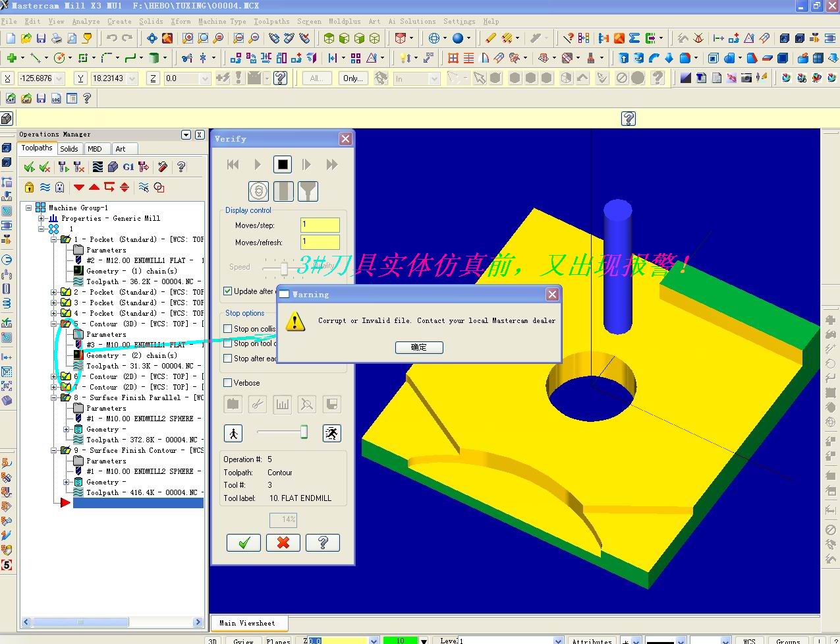Select all operations in Operations Manager toolbar
Image resolution: width=840 pixels, height=644 pixels.
pos(29,167)
